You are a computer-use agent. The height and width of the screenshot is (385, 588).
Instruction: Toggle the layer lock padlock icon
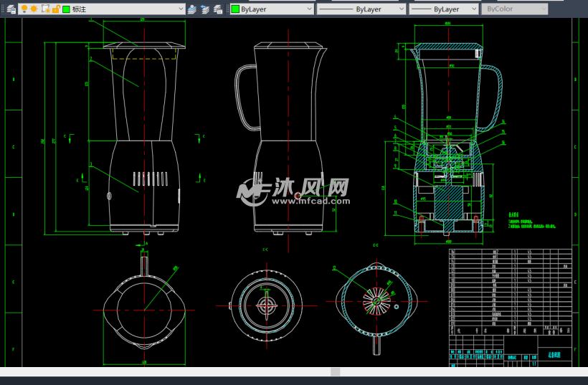56,9
